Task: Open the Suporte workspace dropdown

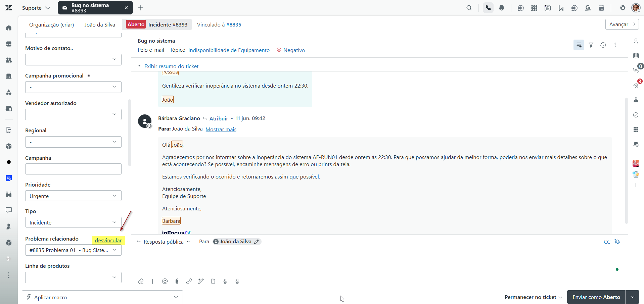Action: point(36,8)
